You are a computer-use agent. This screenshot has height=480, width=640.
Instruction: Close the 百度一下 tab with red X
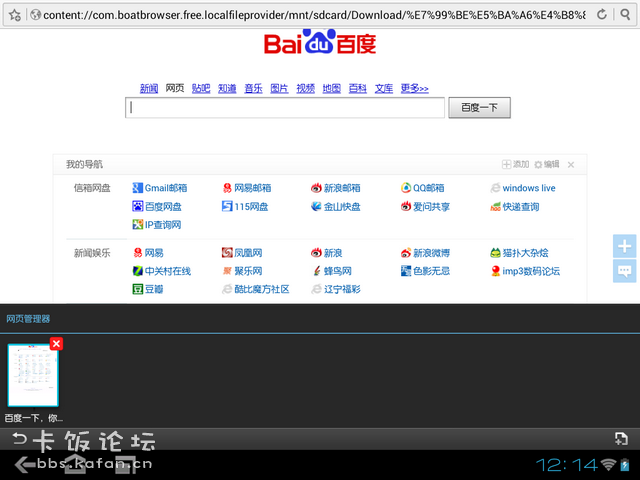click(56, 344)
